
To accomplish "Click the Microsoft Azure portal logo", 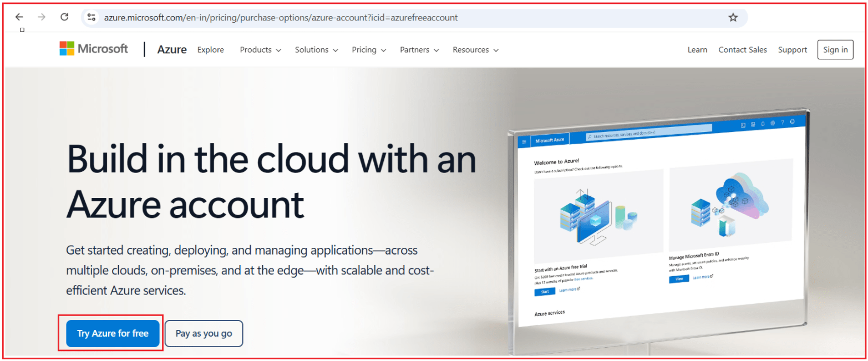I will click(550, 139).
